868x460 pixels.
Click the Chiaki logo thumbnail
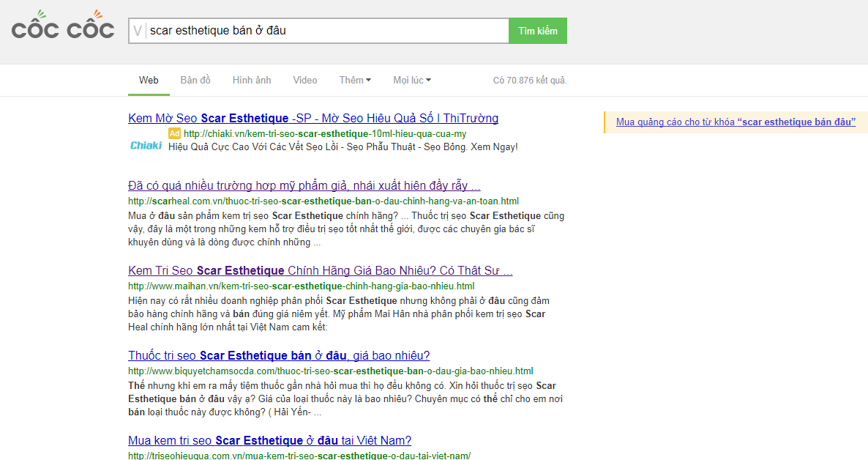click(x=146, y=146)
